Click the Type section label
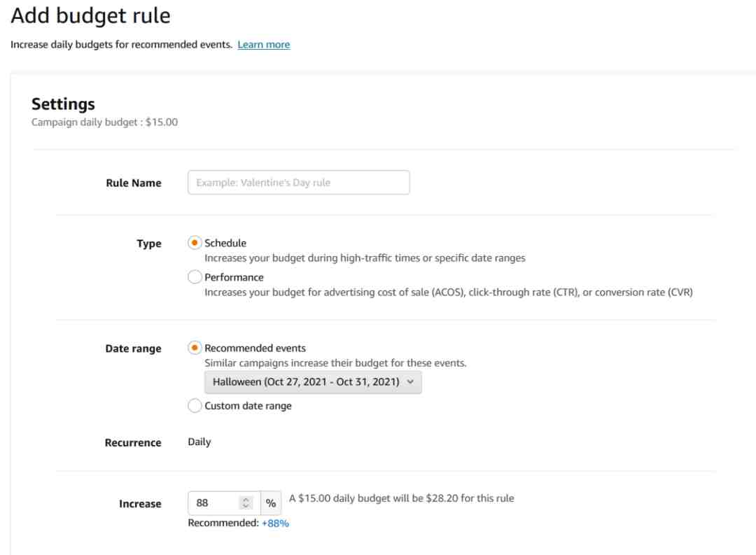 tap(149, 244)
